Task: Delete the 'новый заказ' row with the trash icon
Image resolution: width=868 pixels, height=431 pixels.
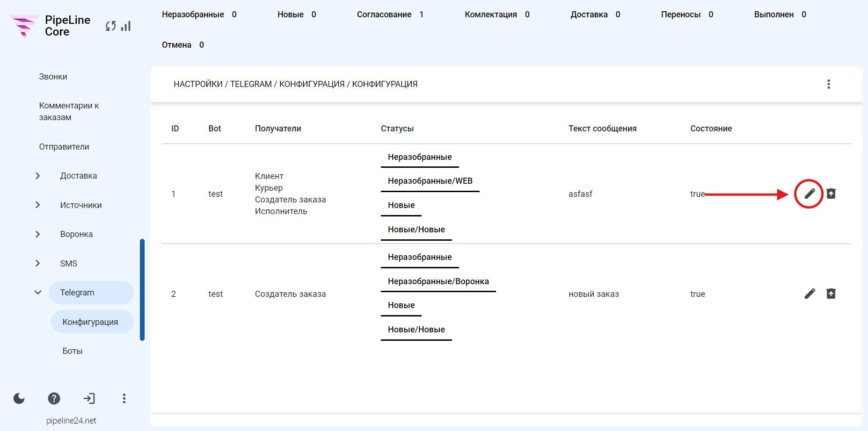Action: pyautogui.click(x=831, y=294)
